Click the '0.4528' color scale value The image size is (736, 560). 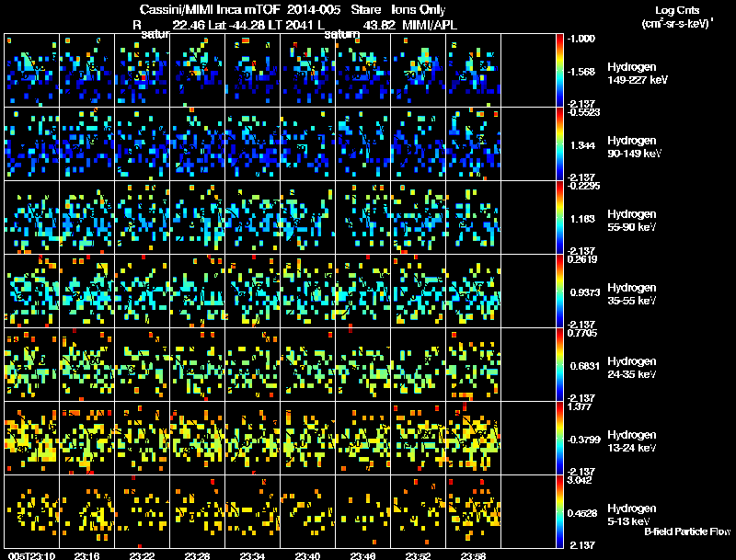point(582,514)
